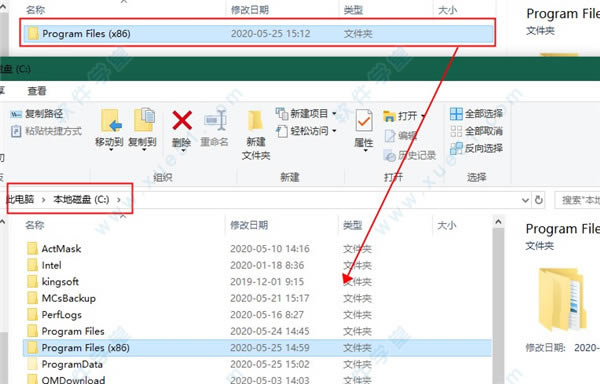The height and width of the screenshot is (384, 600).
Task: Open the View (查看) ribbon tab
Action: (37, 91)
